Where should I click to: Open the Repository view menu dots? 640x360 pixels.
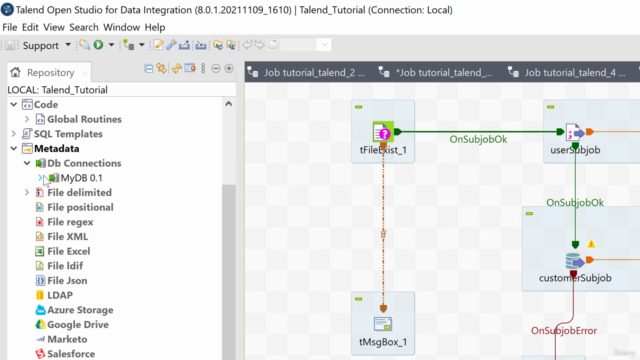click(x=203, y=69)
